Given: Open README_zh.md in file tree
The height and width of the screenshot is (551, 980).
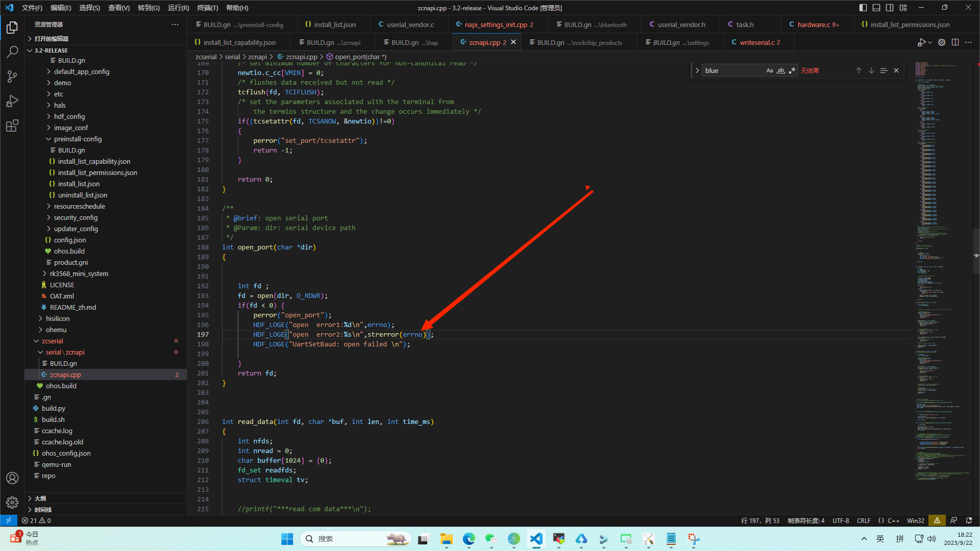Looking at the screenshot, I should click(72, 307).
